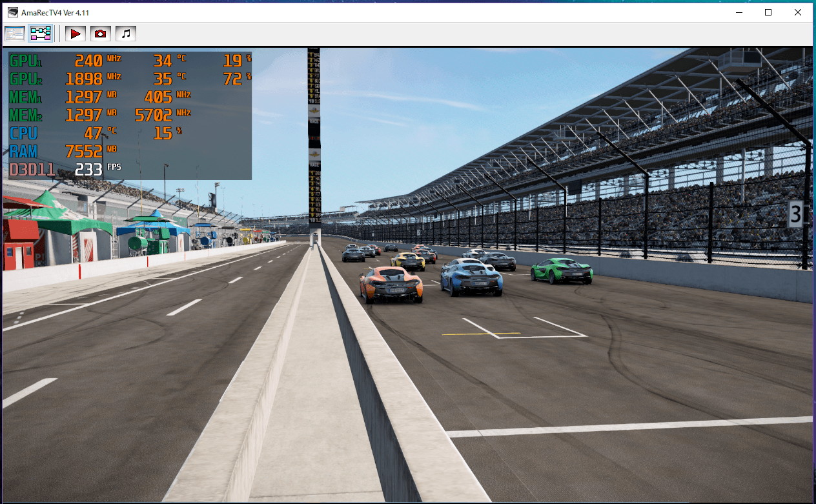Click the D3D11 label in the overlay
Image resolution: width=816 pixels, height=504 pixels.
(x=32, y=170)
